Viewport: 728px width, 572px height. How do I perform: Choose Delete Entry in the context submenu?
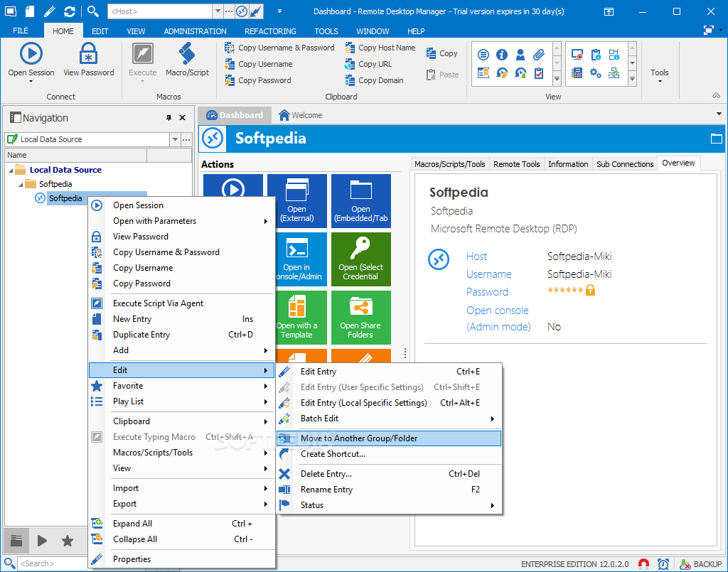(x=389, y=474)
